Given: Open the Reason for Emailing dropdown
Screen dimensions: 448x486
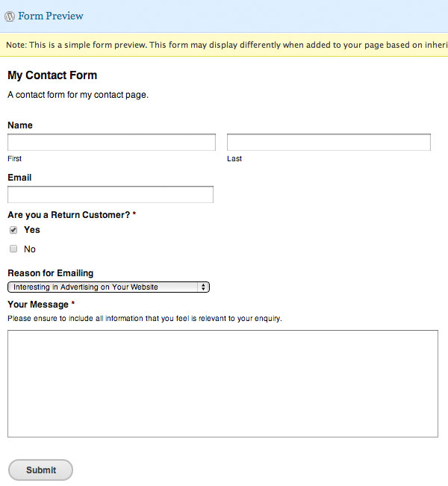Looking at the screenshot, I should (x=108, y=287).
